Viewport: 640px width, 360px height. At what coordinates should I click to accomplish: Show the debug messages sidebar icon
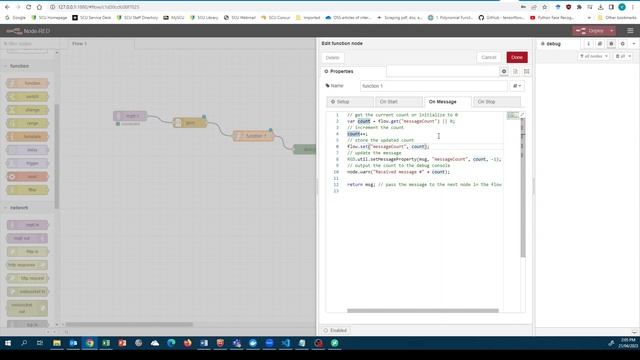pyautogui.click(x=611, y=44)
